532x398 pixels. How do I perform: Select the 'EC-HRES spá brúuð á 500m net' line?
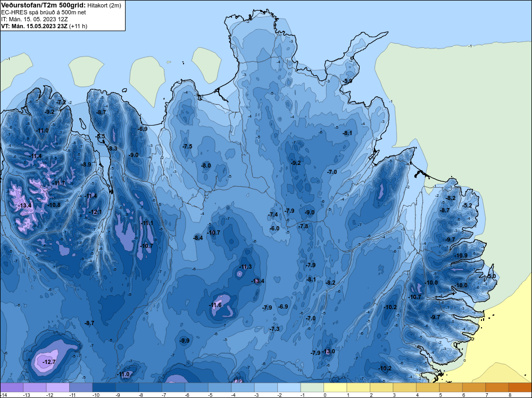pos(44,12)
